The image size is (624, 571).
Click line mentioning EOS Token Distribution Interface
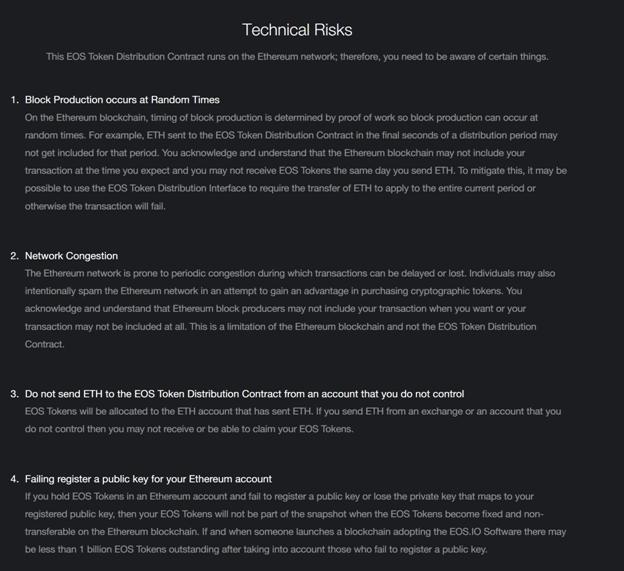(280, 188)
